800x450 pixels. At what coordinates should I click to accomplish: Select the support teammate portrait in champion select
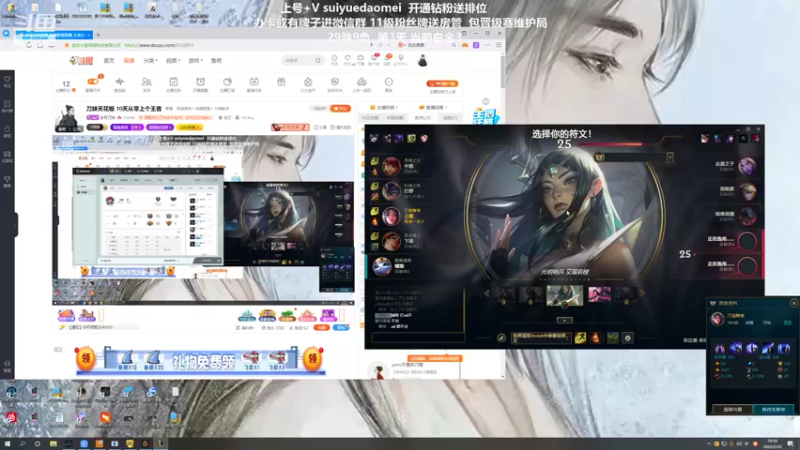click(x=382, y=266)
